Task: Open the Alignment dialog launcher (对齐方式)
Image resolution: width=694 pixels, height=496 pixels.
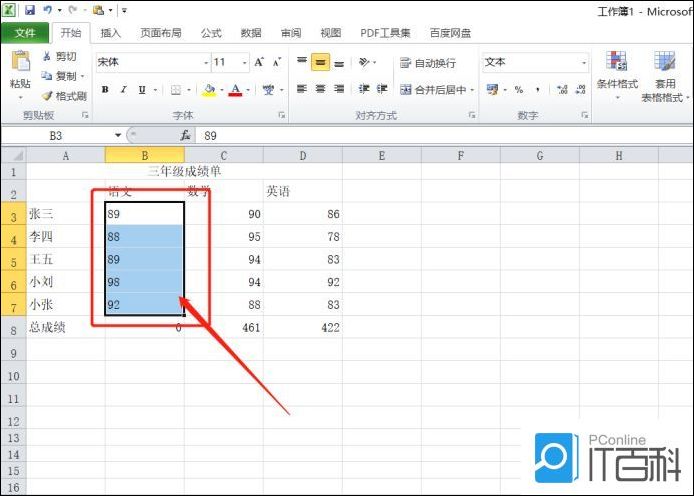Action: tap(472, 115)
